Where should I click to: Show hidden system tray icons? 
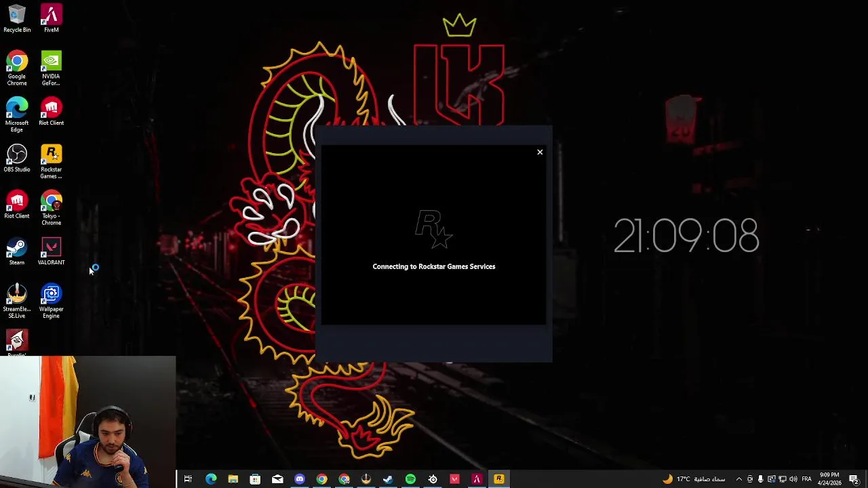point(739,479)
